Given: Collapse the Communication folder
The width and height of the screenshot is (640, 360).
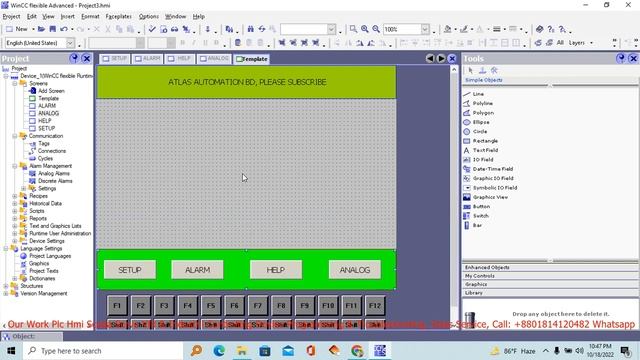Looking at the screenshot, I should click(x=15, y=136).
